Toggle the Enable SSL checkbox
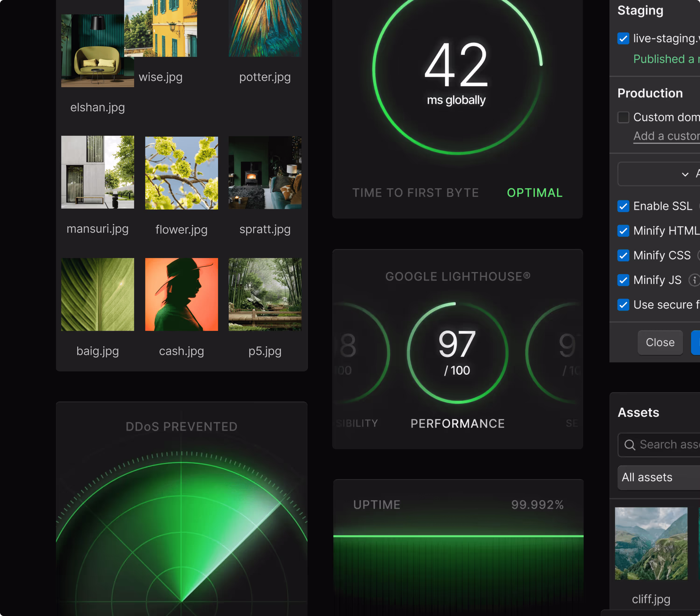 (x=623, y=206)
